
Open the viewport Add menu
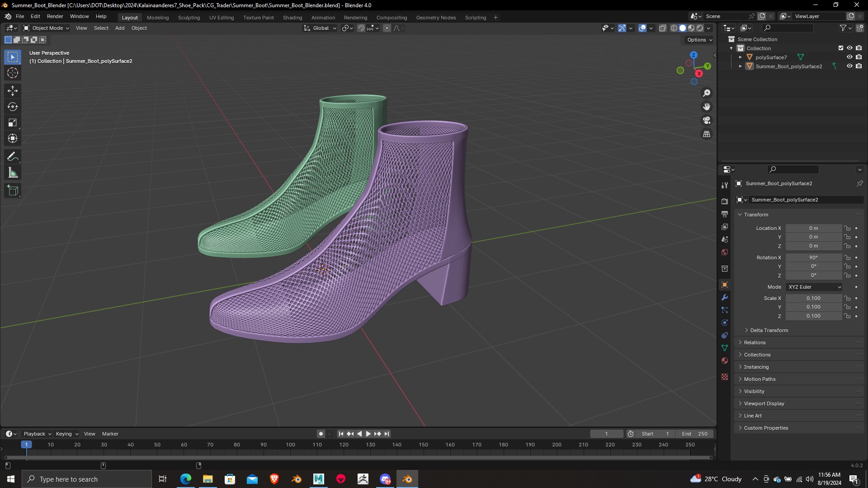tap(120, 28)
